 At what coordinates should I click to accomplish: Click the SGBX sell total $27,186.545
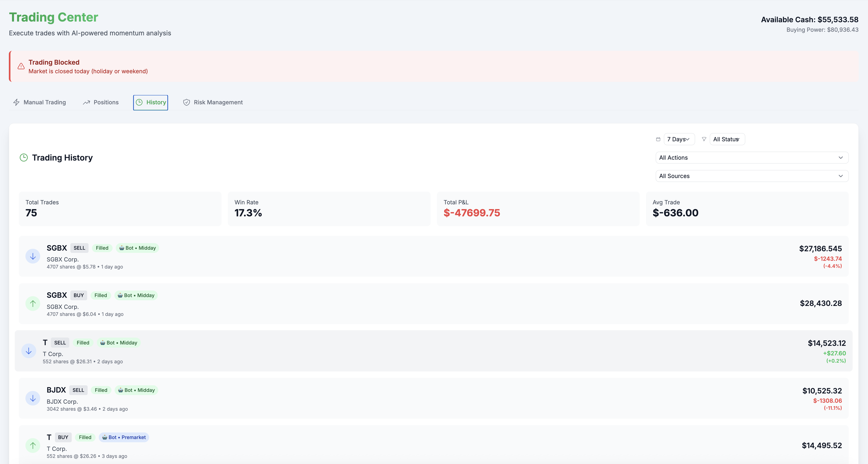[x=821, y=249]
